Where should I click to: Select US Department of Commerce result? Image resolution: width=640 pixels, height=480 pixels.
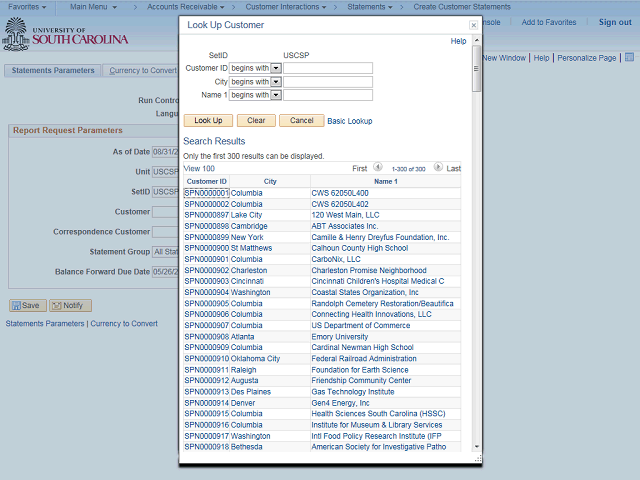click(361, 325)
